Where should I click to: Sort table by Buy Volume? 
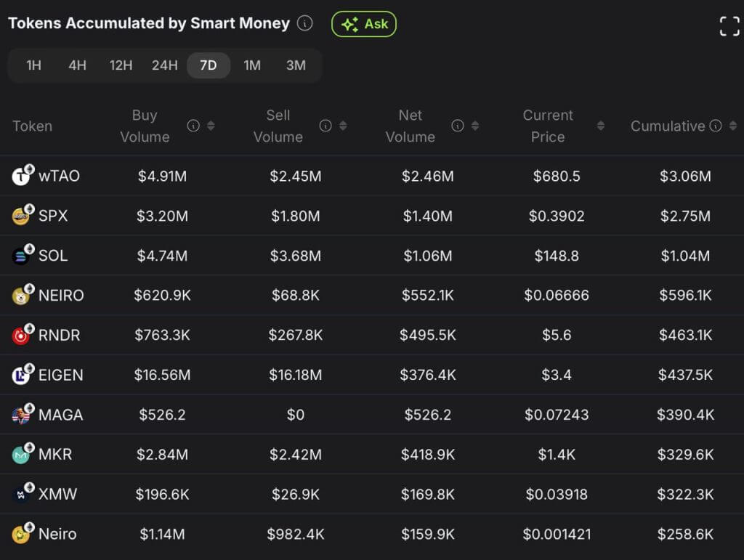tap(211, 126)
